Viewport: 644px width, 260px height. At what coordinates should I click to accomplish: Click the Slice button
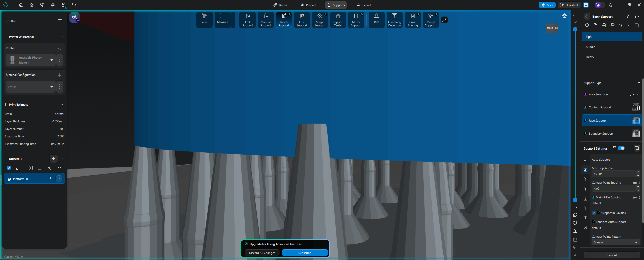(x=547, y=5)
